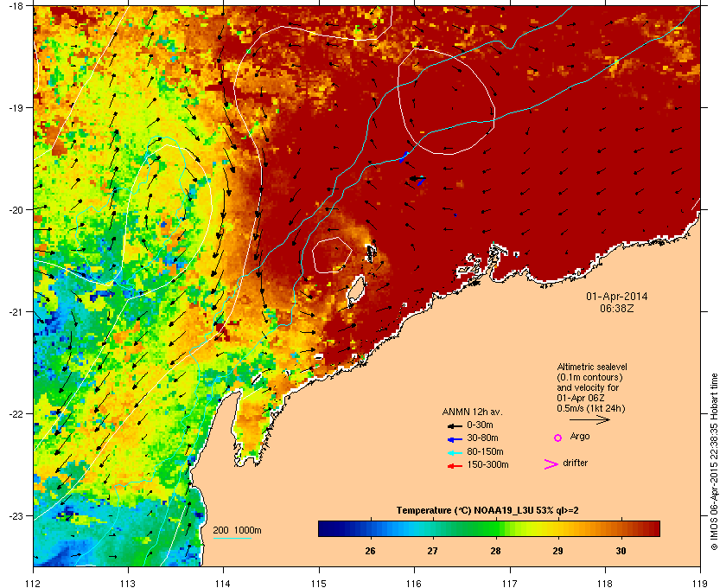This screenshot has width=726, height=588.
Task: Click latitude axis label -19
Action: pyautogui.click(x=16, y=108)
